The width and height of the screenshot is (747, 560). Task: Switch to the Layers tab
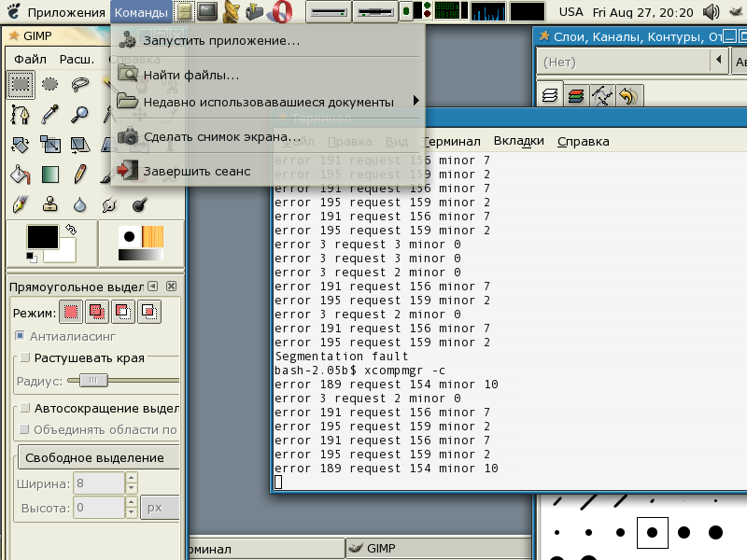click(x=550, y=96)
